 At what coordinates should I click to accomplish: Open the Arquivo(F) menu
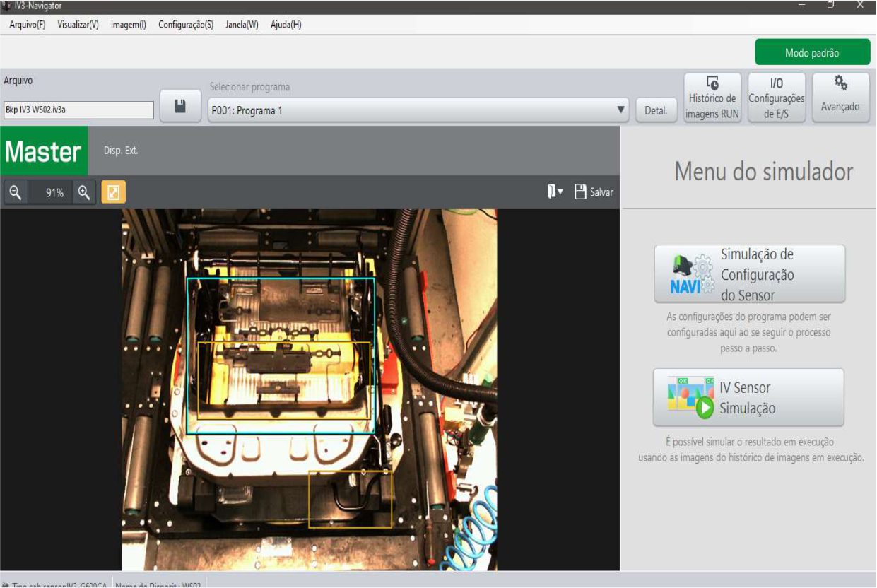[28, 25]
